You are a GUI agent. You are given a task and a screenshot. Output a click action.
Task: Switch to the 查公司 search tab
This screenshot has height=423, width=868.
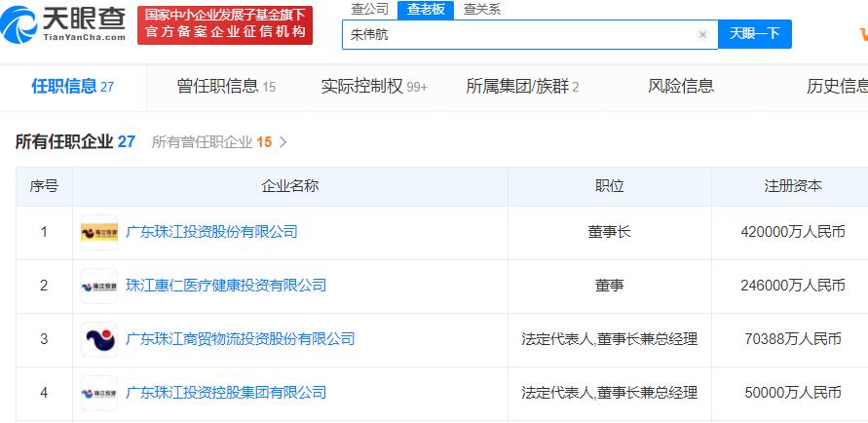[370, 9]
